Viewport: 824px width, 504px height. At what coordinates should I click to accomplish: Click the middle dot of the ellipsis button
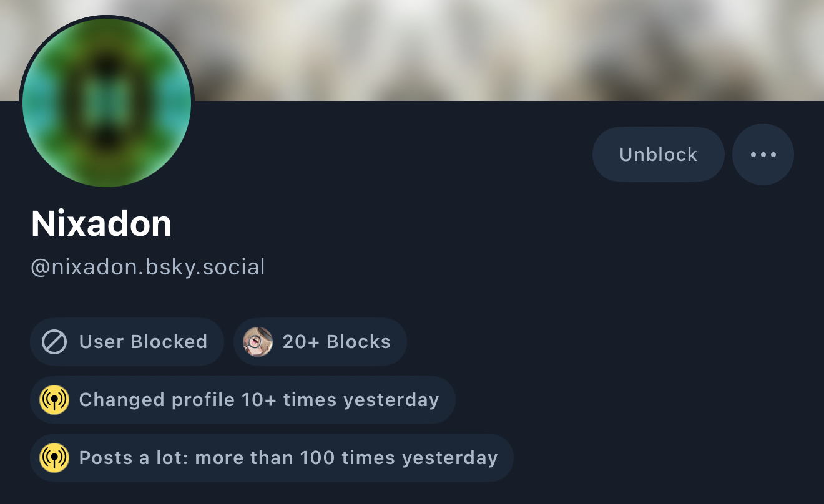(763, 155)
